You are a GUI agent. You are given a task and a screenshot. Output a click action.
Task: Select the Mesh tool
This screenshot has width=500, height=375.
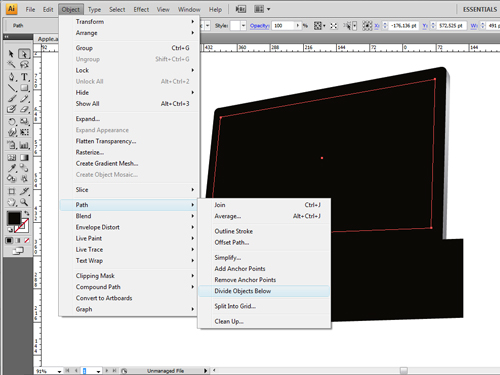pyautogui.click(x=11, y=157)
